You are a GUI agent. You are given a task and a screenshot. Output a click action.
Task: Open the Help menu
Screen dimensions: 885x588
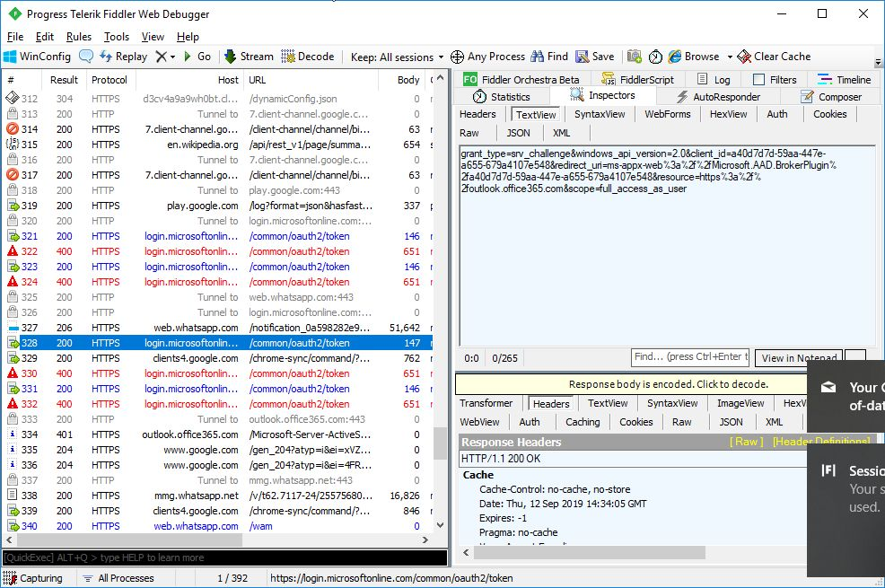coord(188,37)
